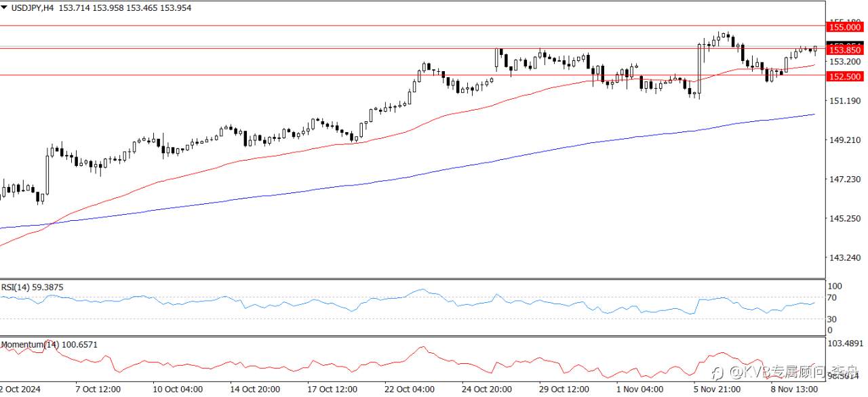The image size is (868, 397).
Task: Click the USDJPY,H4 chart title text
Action: (33, 7)
